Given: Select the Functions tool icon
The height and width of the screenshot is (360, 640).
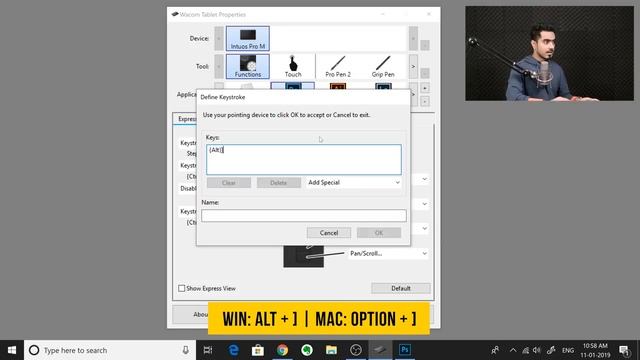Looking at the screenshot, I should click(248, 66).
